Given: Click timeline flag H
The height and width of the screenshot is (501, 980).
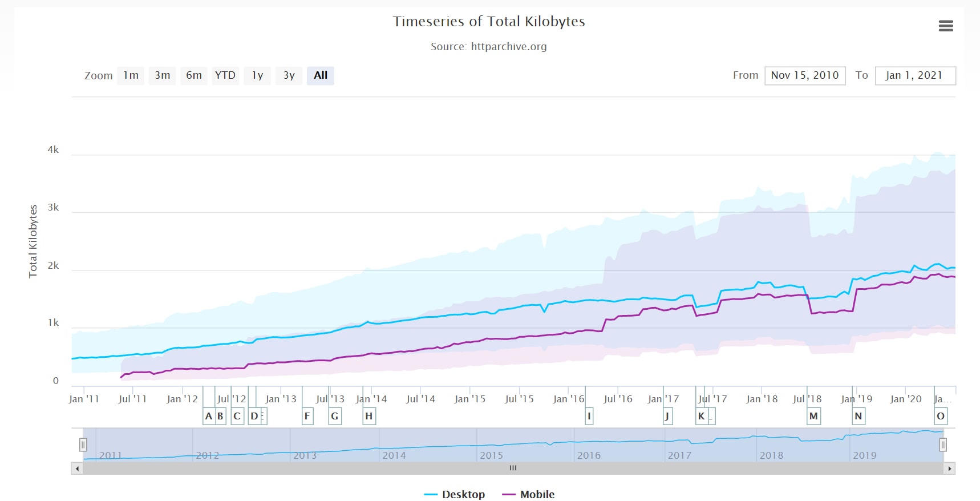Looking at the screenshot, I should click(369, 416).
